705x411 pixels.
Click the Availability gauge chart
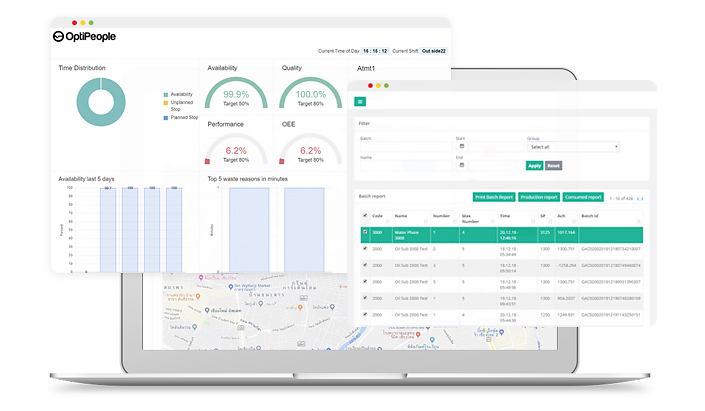tap(236, 96)
